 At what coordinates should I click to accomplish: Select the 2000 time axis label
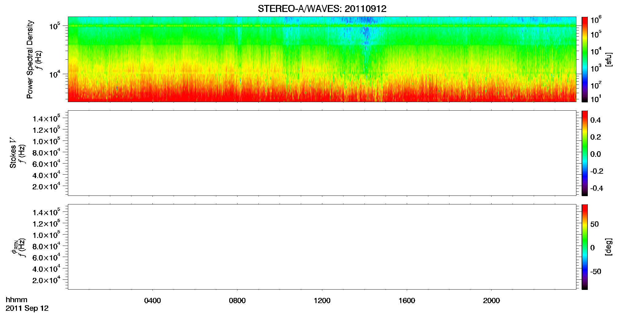tap(491, 301)
